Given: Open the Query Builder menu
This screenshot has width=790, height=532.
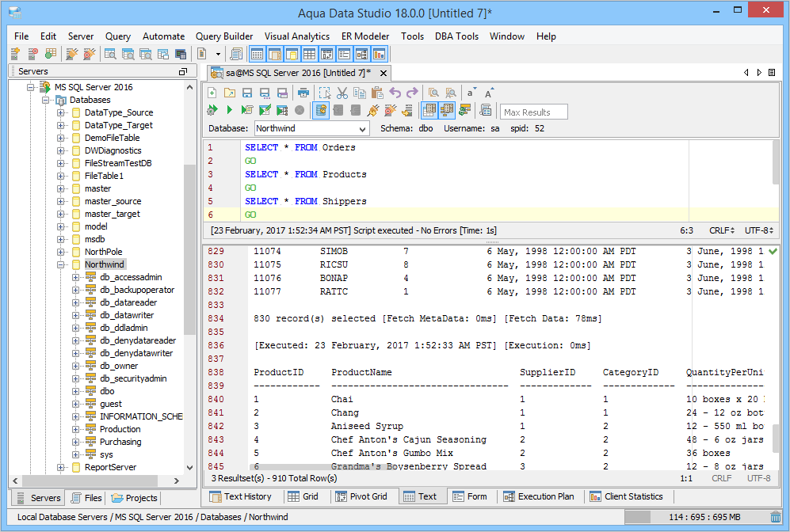Looking at the screenshot, I should (x=224, y=36).
